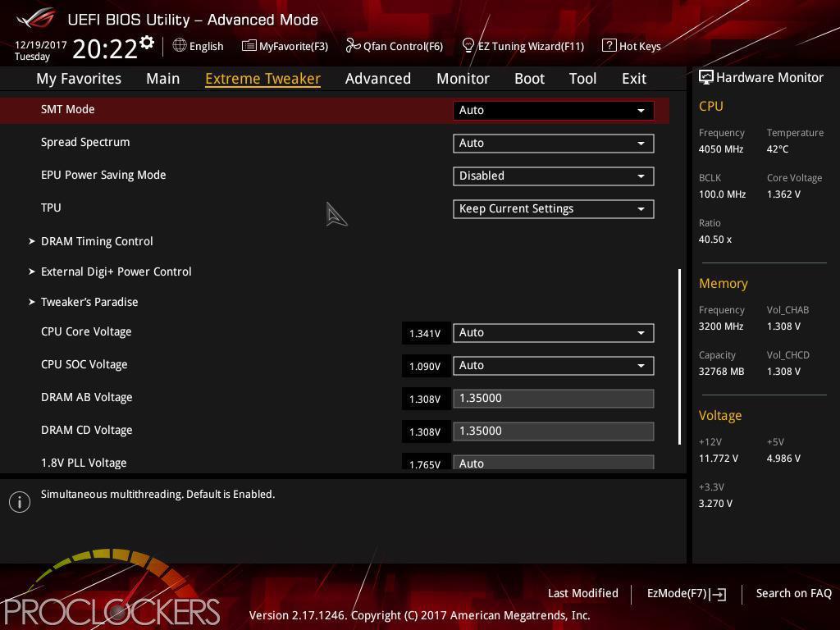Click the CPU Core Voltage label
This screenshot has width=840, height=630.
(86, 331)
